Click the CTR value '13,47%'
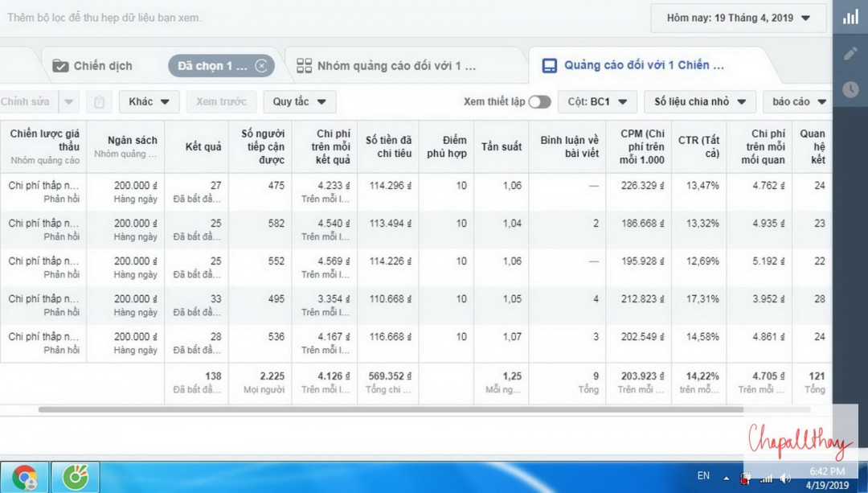The width and height of the screenshot is (868, 493). pyautogui.click(x=702, y=186)
